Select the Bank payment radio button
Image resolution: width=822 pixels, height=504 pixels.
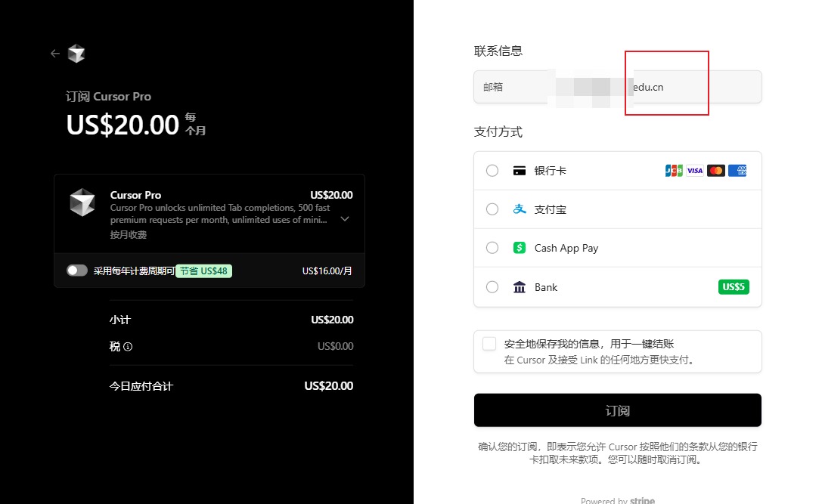click(492, 287)
